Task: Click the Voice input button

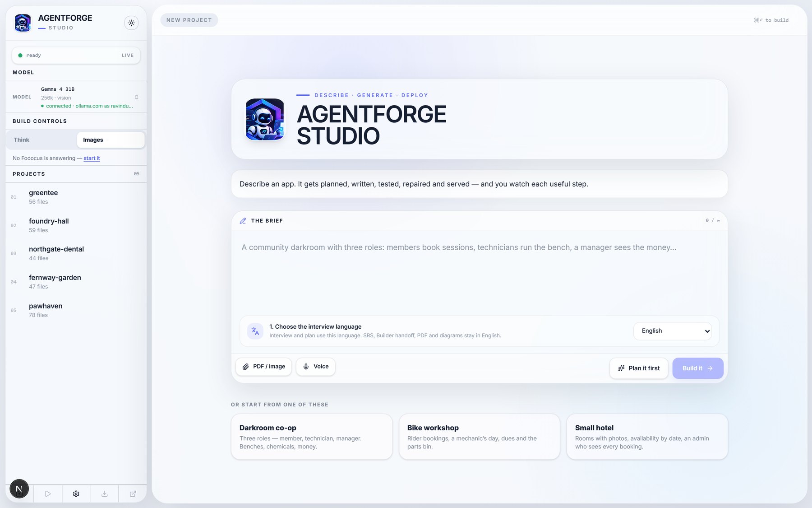Action: 315,367
